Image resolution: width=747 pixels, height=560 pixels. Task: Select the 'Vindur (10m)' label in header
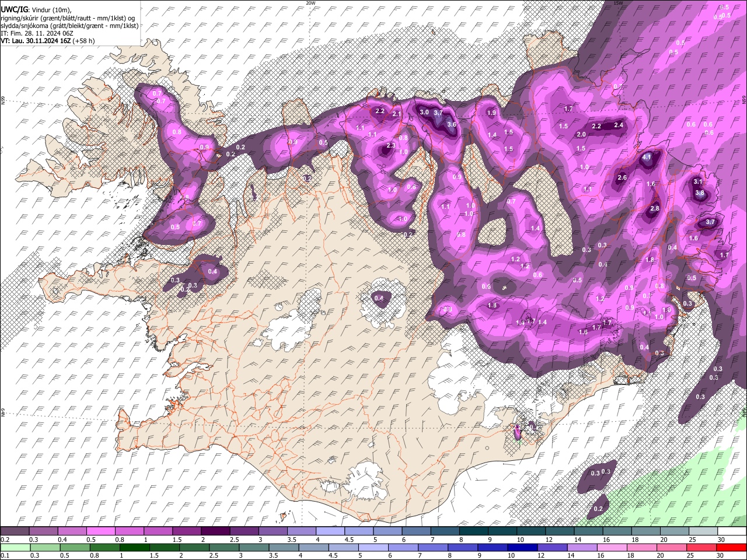coord(51,10)
